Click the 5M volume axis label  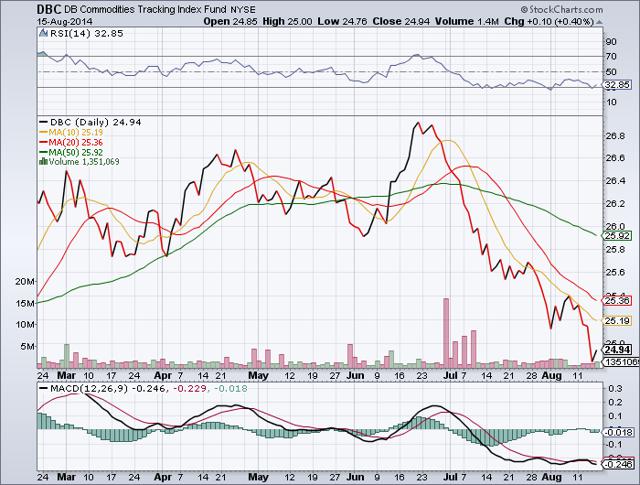pyautogui.click(x=28, y=346)
